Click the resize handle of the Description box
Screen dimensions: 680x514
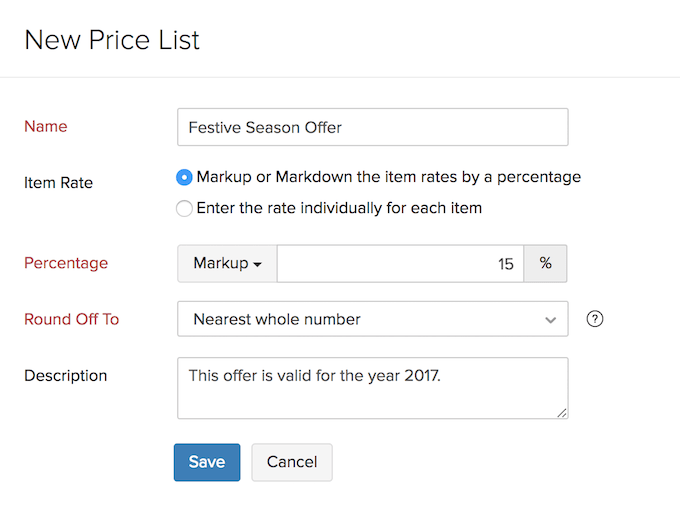pyautogui.click(x=562, y=412)
